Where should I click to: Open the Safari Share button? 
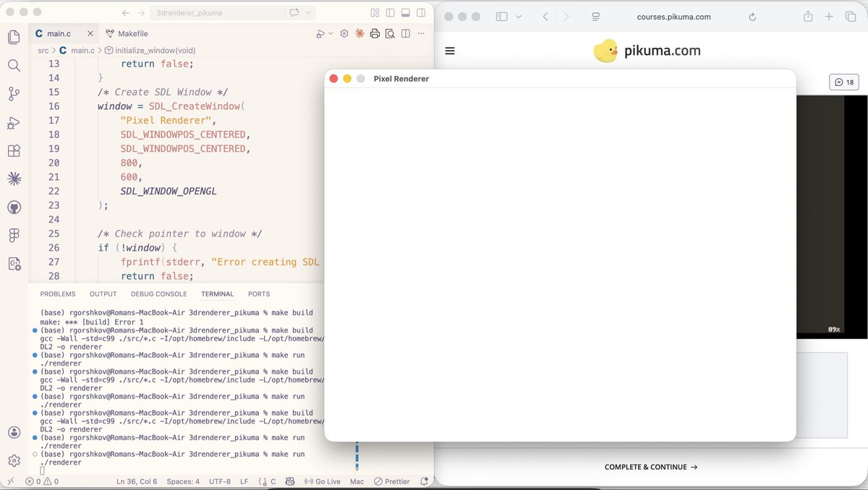pyautogui.click(x=808, y=16)
